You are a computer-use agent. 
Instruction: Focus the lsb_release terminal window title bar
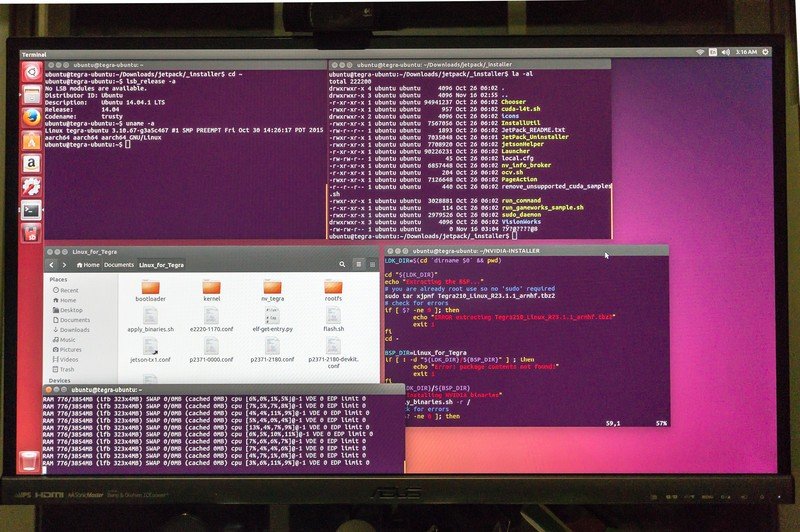[186, 65]
